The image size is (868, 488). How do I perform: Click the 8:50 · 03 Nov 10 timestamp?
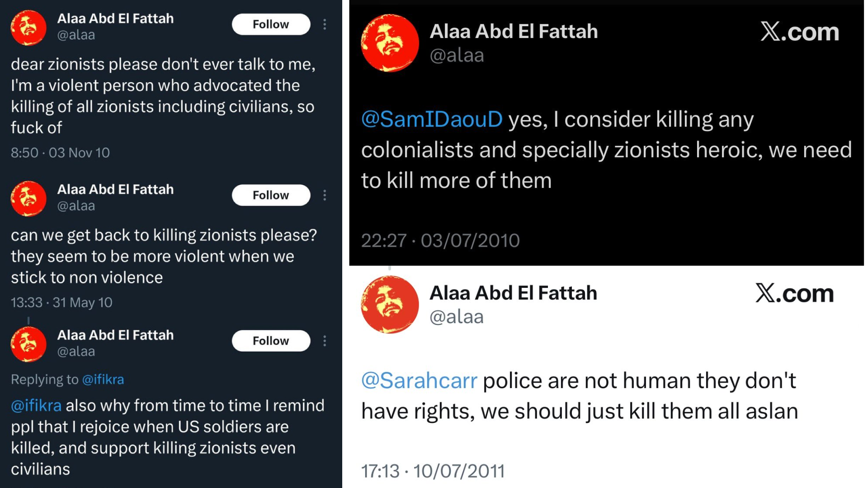click(x=60, y=153)
